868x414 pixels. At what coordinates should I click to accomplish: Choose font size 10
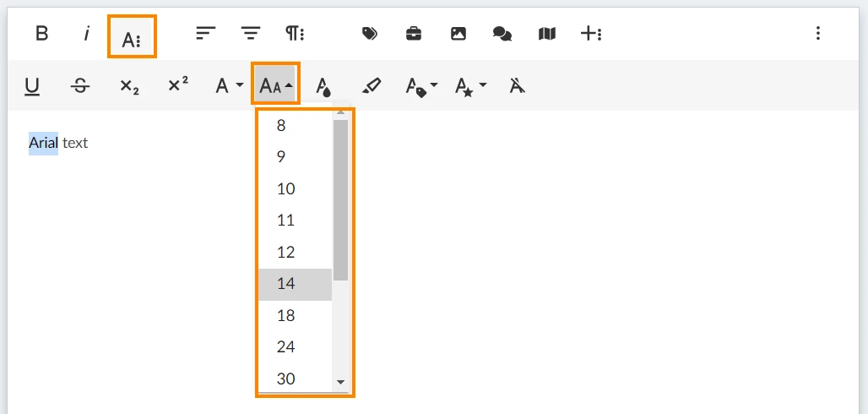tap(295, 189)
